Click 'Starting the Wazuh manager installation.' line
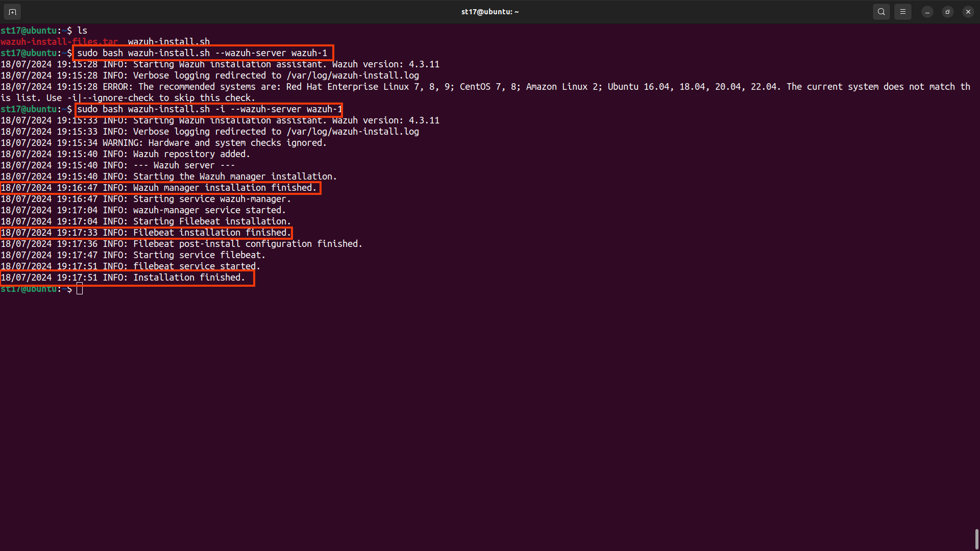980x551 pixels. pos(169,177)
